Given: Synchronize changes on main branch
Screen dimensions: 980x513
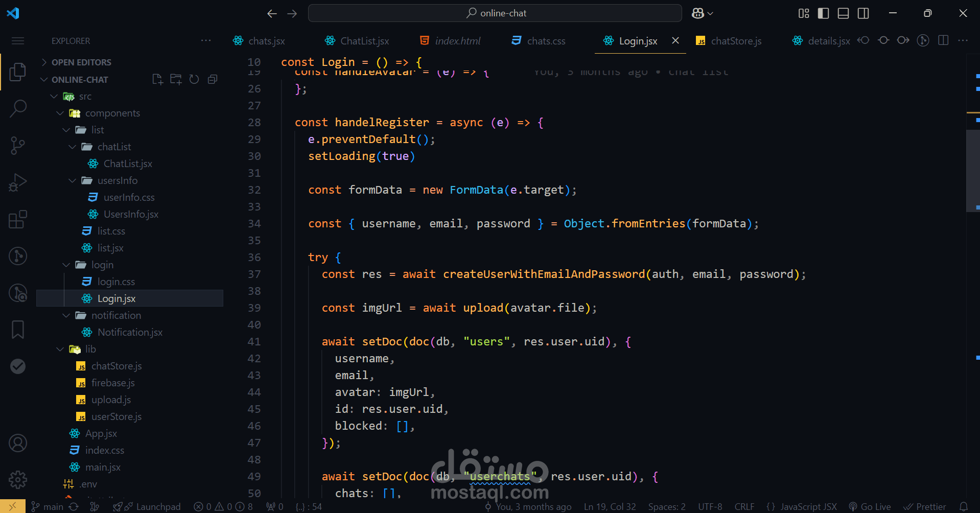Looking at the screenshot, I should [x=74, y=506].
